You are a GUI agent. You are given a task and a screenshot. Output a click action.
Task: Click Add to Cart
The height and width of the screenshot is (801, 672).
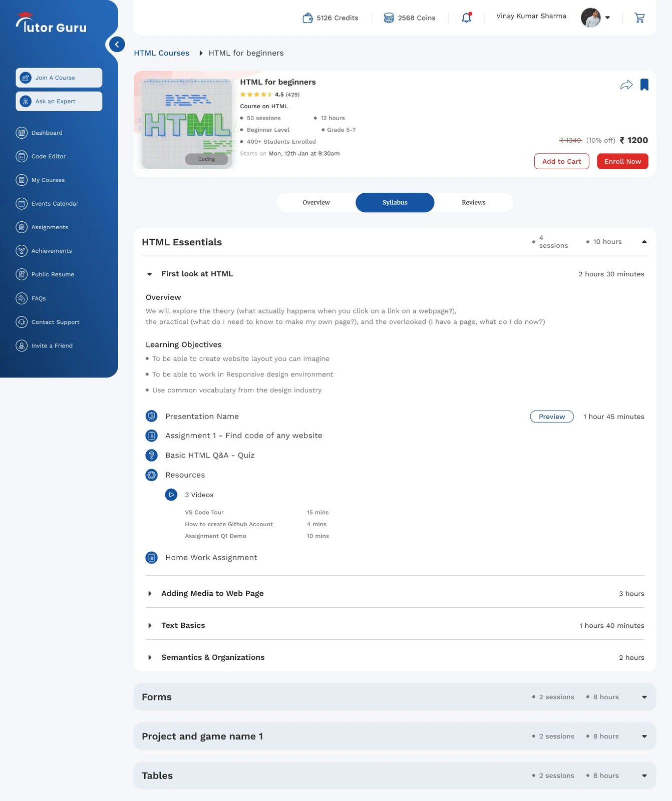coord(561,161)
